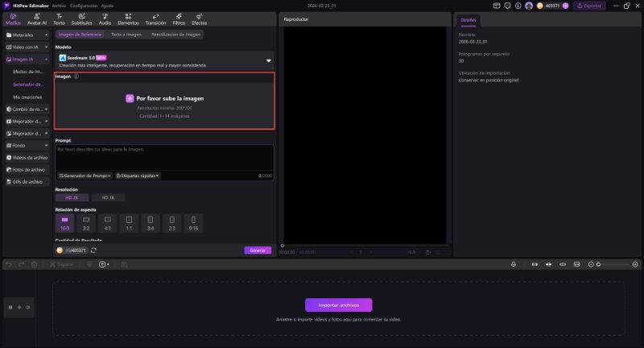Click the purple plus upload image icon
Image resolution: width=644 pixels, height=348 pixels.
pos(130,98)
